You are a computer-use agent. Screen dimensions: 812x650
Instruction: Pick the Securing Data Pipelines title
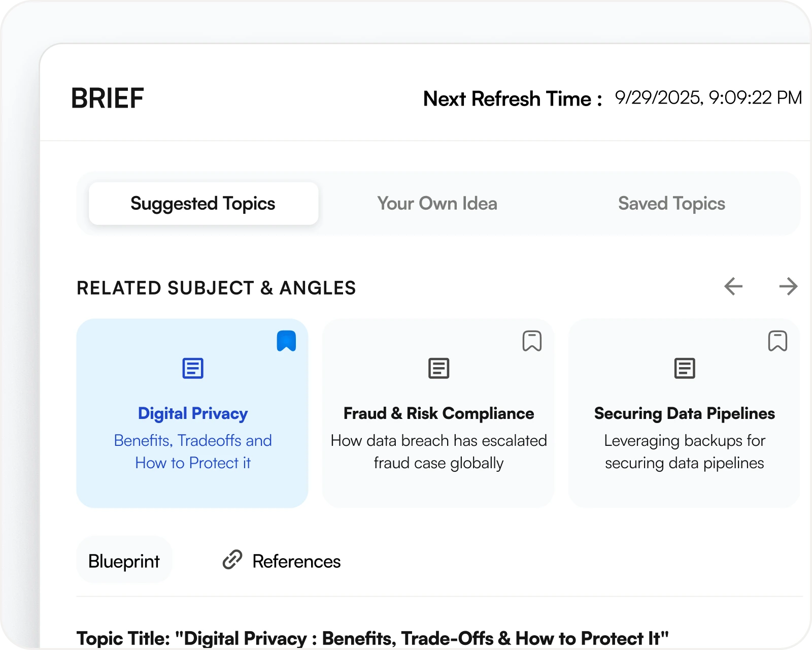[684, 413]
